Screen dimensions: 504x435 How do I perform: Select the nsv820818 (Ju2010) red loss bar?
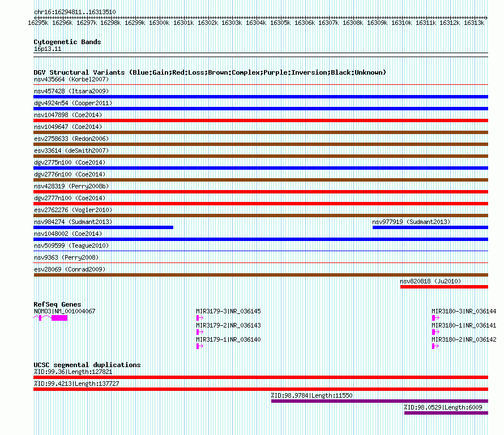(444, 287)
